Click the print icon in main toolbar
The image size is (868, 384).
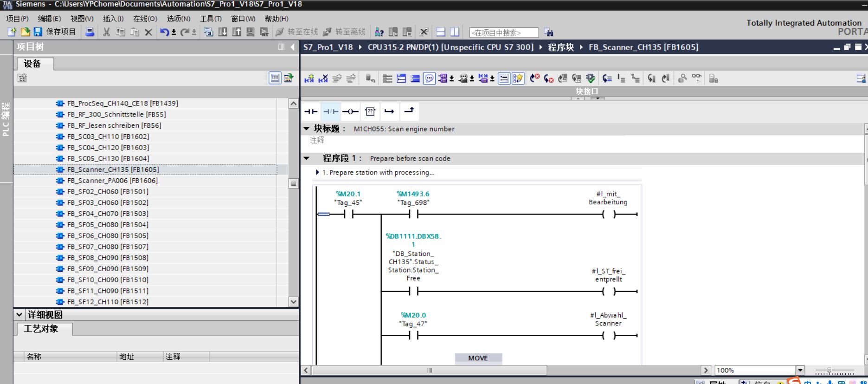point(90,32)
